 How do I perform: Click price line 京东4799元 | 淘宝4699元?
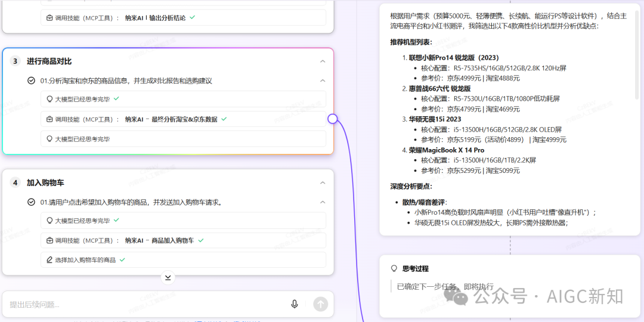[484, 109]
